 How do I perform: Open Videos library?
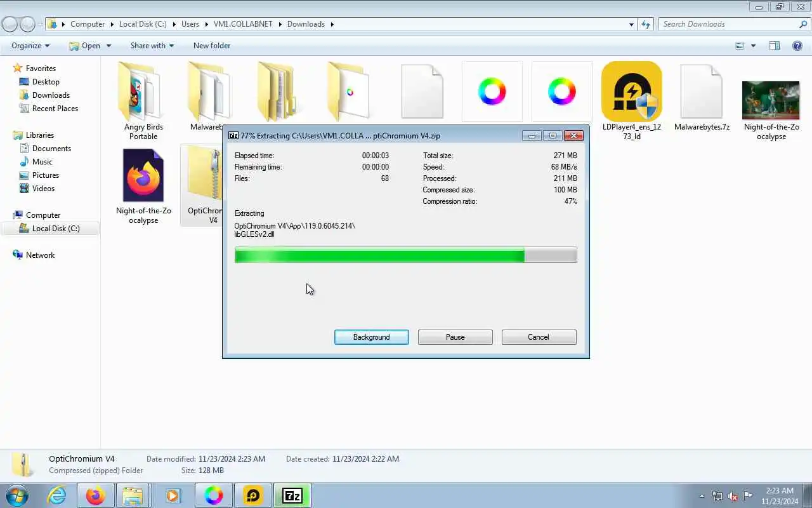43,189
